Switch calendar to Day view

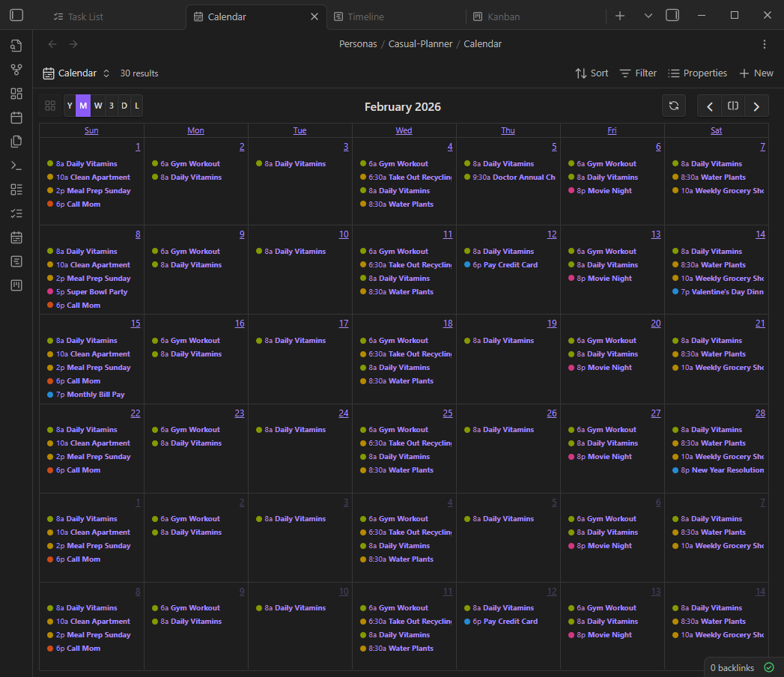pos(124,106)
